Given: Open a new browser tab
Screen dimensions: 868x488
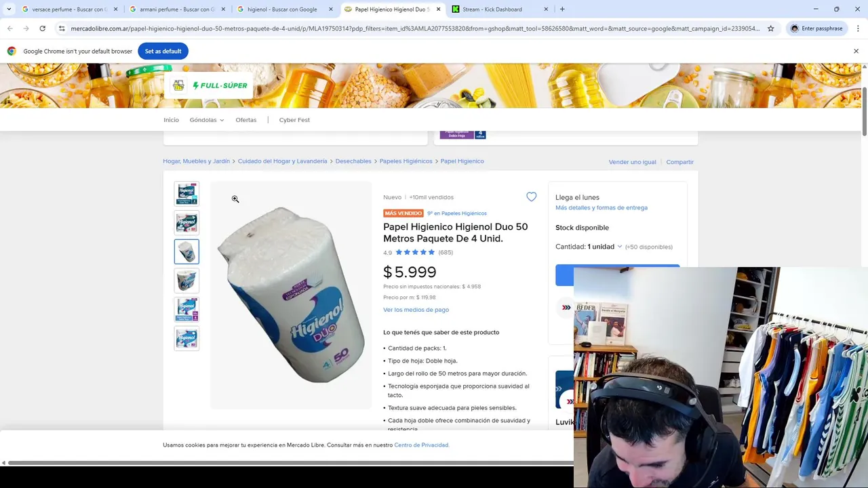Looking at the screenshot, I should [562, 9].
